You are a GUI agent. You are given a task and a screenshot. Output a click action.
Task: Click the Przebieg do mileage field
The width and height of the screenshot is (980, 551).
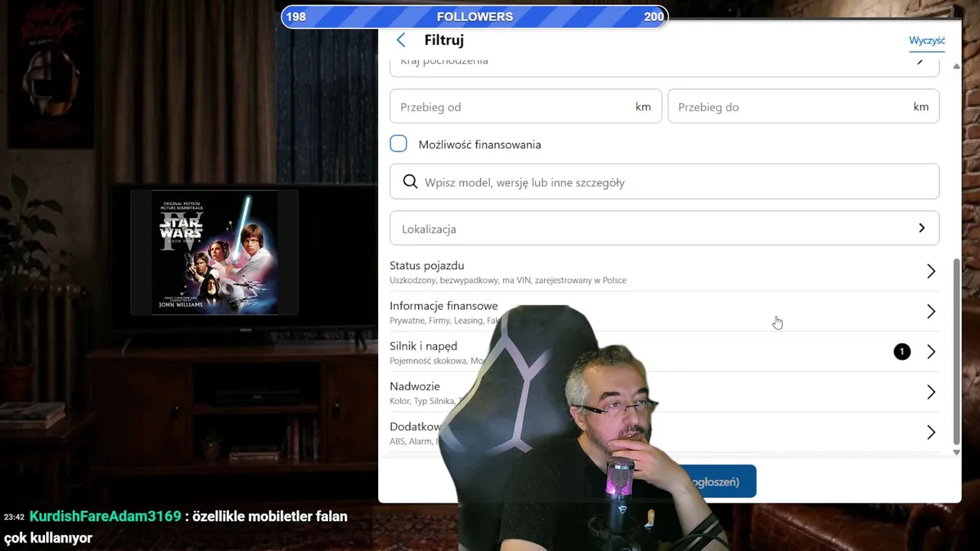(803, 106)
